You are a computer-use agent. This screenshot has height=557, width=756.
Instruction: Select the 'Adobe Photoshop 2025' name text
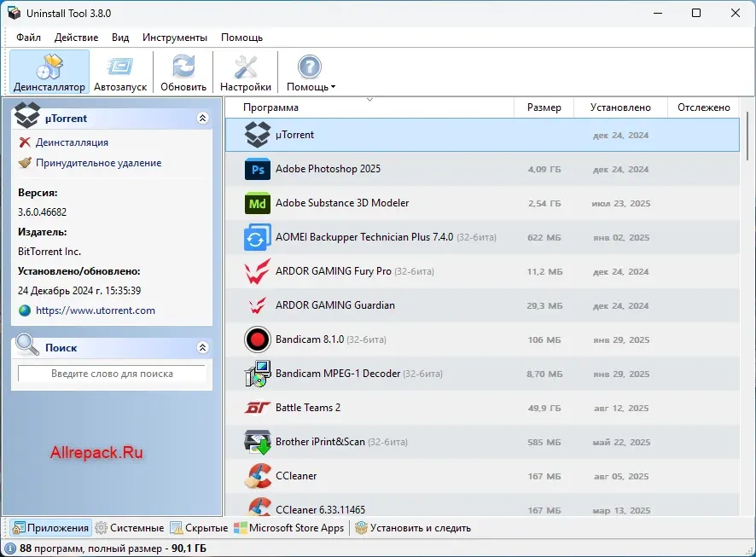[328, 169]
